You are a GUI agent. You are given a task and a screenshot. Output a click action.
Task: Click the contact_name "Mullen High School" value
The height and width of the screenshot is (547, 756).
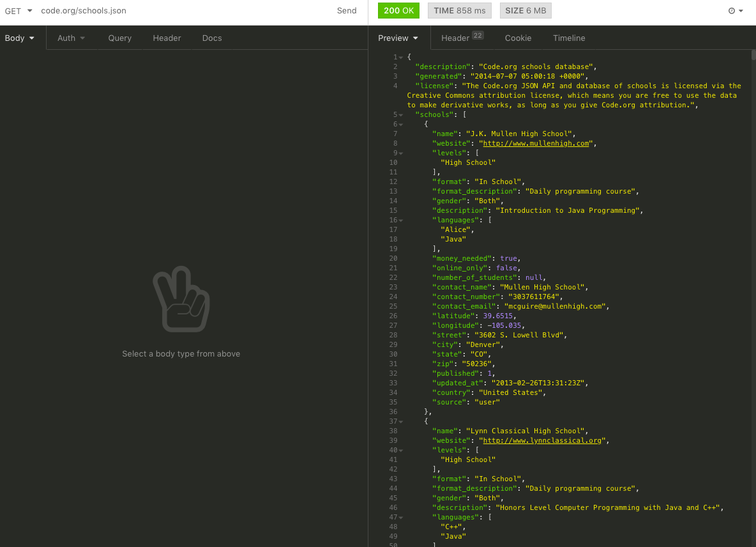pyautogui.click(x=542, y=287)
